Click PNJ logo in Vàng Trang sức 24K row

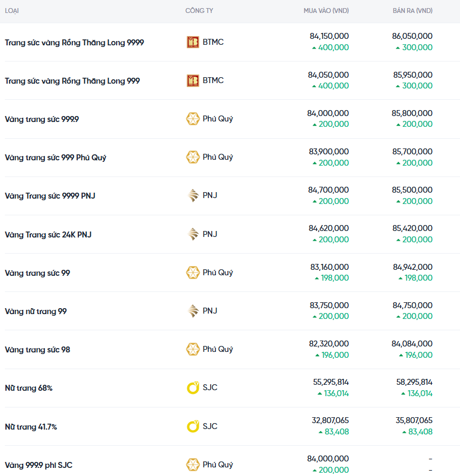pyautogui.click(x=193, y=234)
